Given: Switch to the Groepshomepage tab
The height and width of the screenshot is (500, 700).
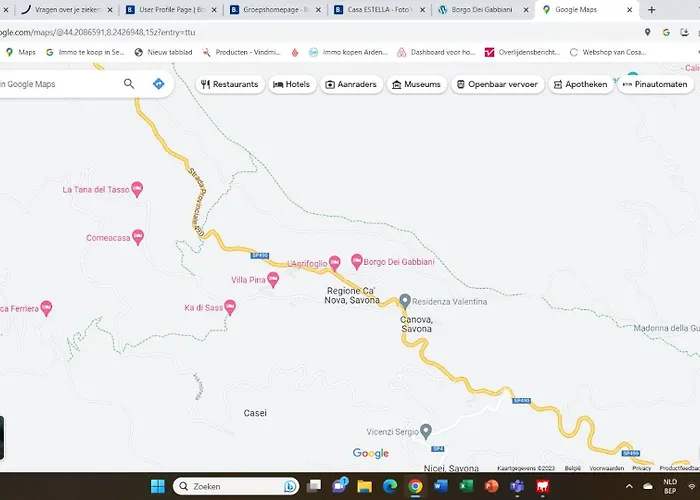Looking at the screenshot, I should 275,9.
